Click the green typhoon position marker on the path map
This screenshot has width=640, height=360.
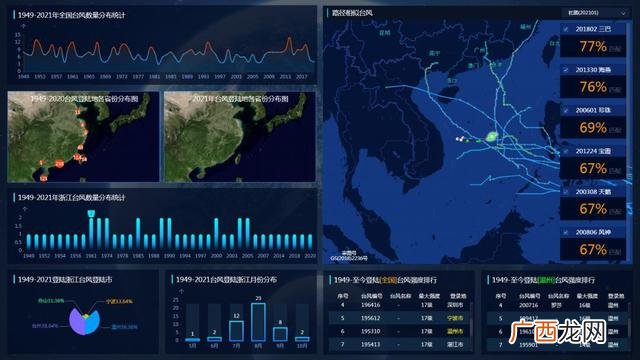(x=492, y=136)
